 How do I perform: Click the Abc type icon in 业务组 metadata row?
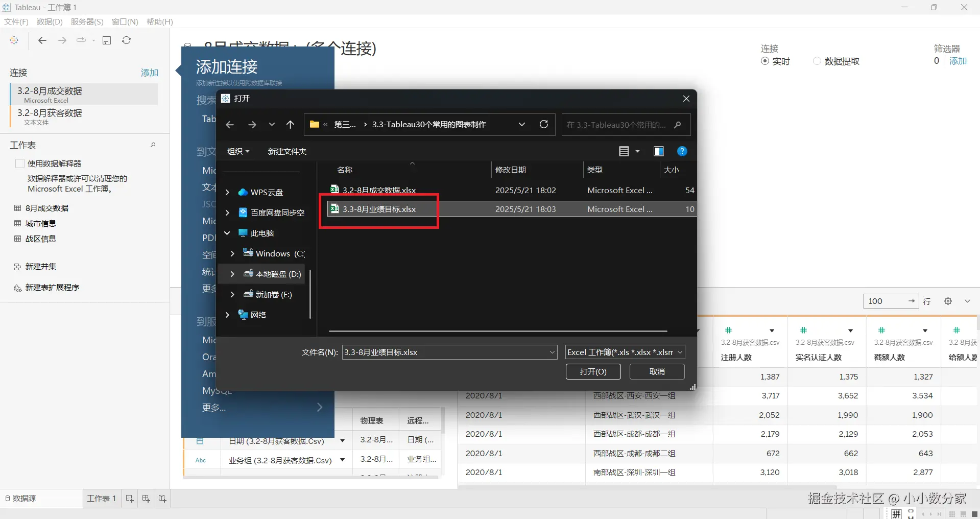(201, 460)
